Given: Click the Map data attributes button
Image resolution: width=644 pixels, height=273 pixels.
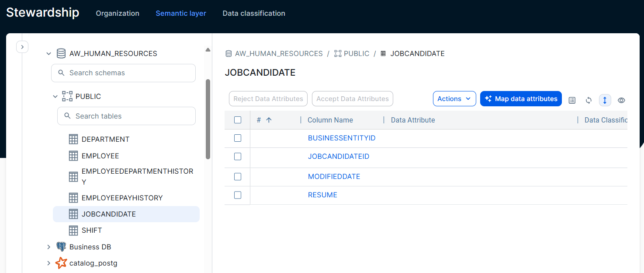Looking at the screenshot, I should (521, 98).
